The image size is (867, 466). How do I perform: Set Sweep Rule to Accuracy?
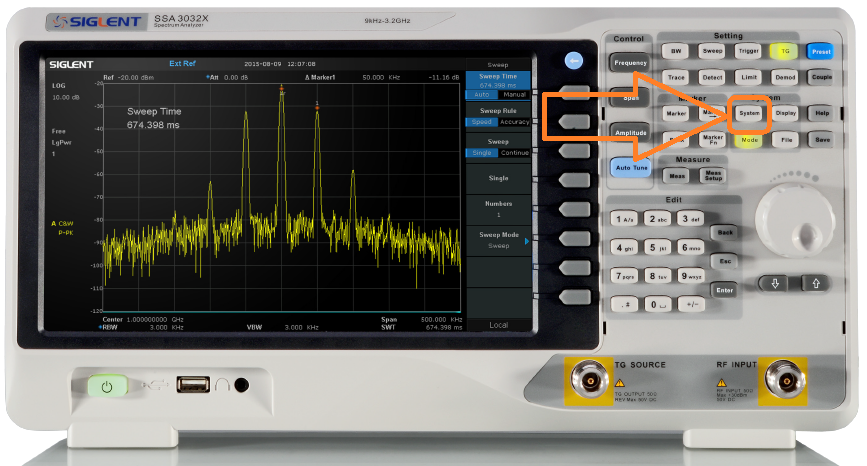point(514,122)
